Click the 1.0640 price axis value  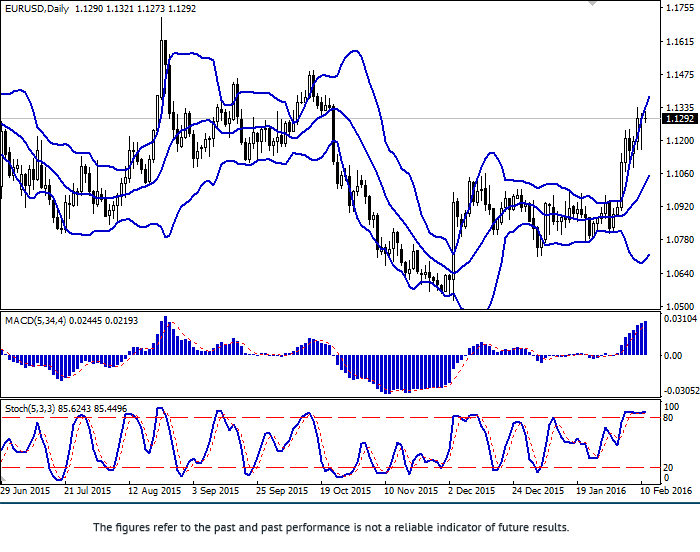[x=680, y=273]
